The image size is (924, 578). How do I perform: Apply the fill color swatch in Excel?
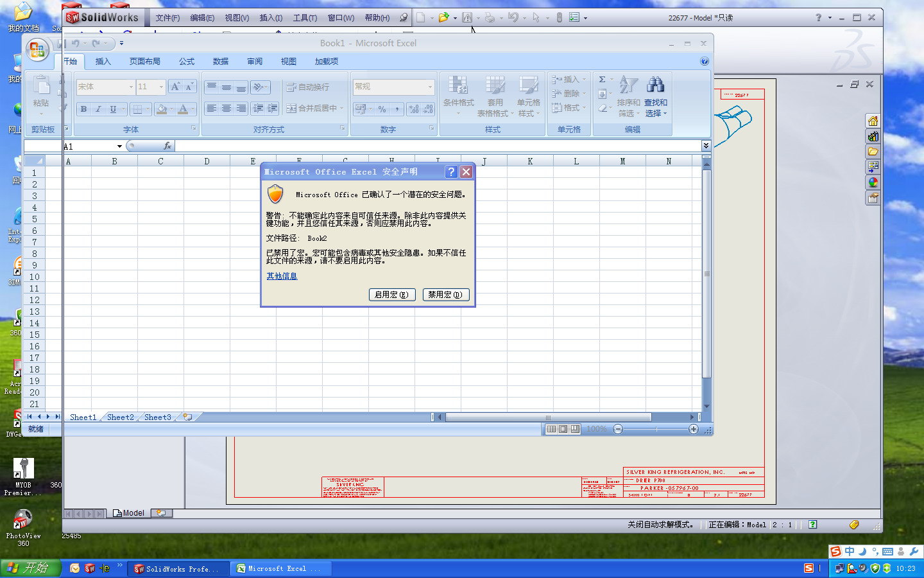pos(161,109)
